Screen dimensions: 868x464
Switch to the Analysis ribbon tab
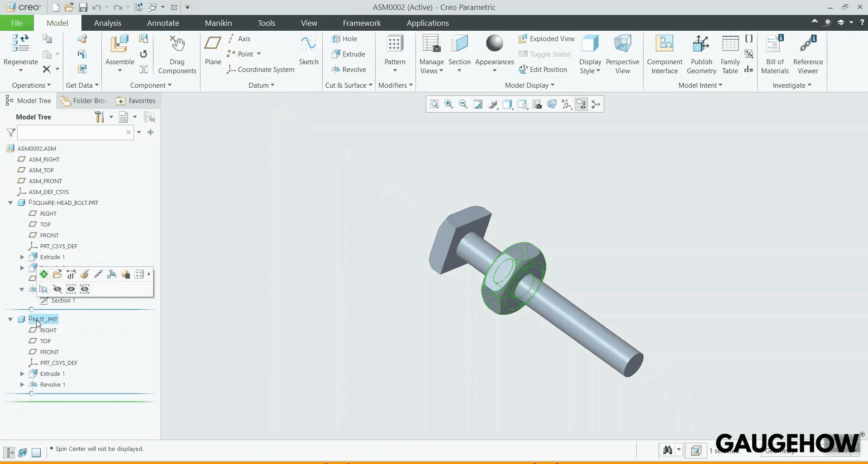[x=107, y=23]
